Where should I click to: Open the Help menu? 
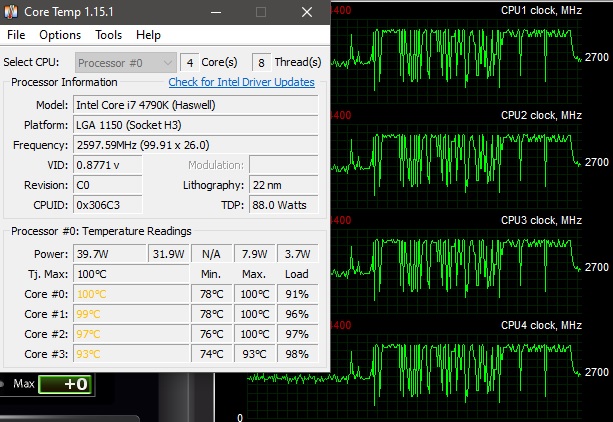click(x=148, y=35)
